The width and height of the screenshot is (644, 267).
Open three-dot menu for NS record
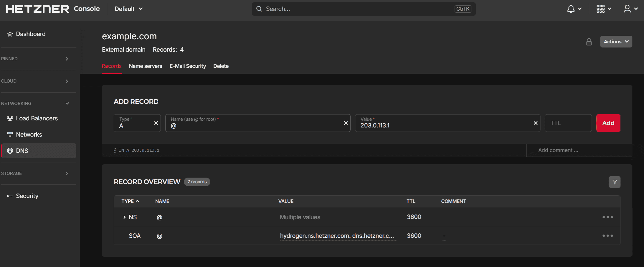click(x=607, y=217)
